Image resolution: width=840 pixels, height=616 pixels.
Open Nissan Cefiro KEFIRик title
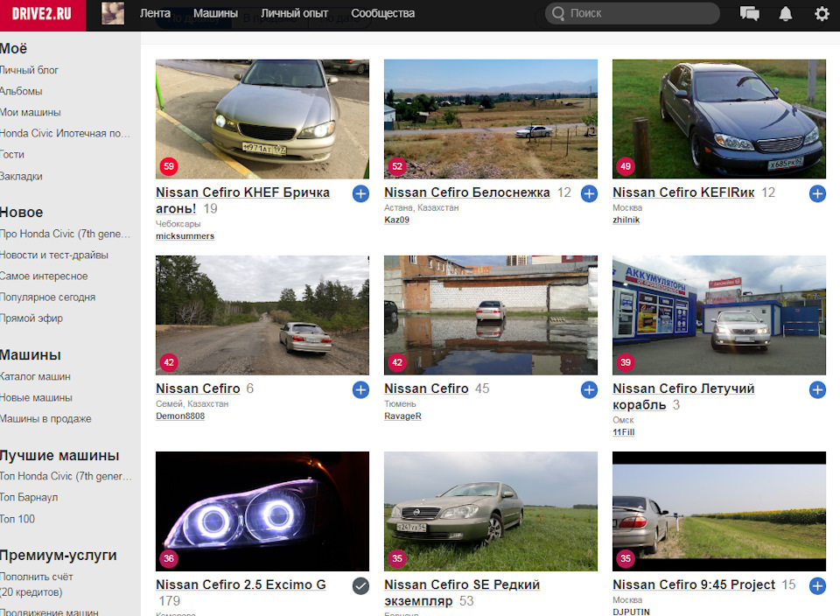pyautogui.click(x=683, y=192)
